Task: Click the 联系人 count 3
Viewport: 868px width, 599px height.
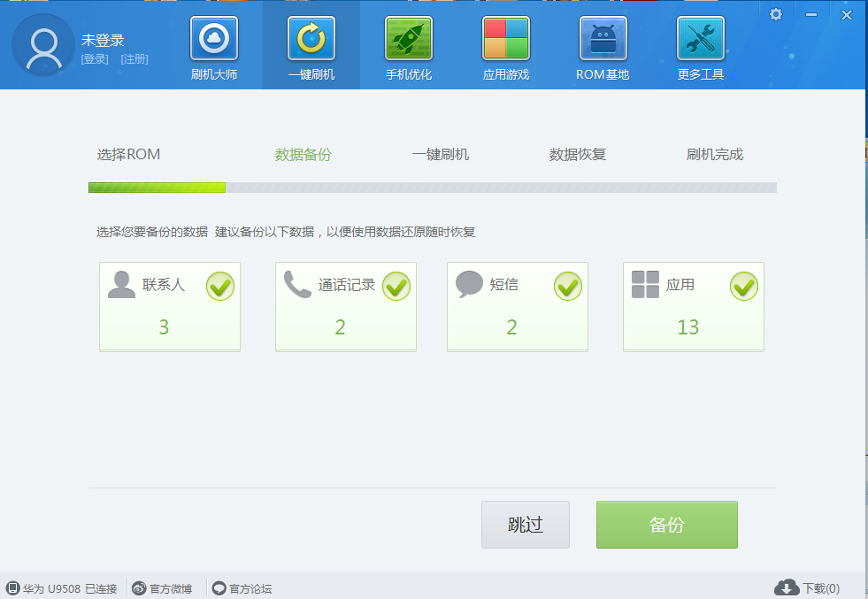Action: click(x=164, y=327)
